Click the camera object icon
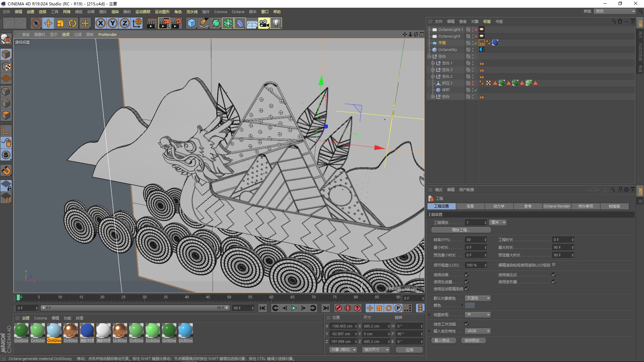The image size is (644, 362). click(x=264, y=23)
